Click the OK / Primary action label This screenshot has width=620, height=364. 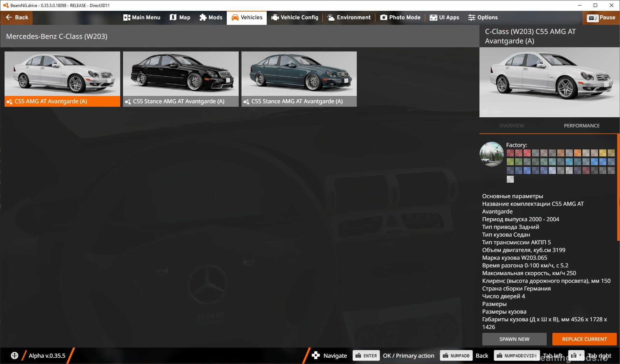click(x=408, y=356)
